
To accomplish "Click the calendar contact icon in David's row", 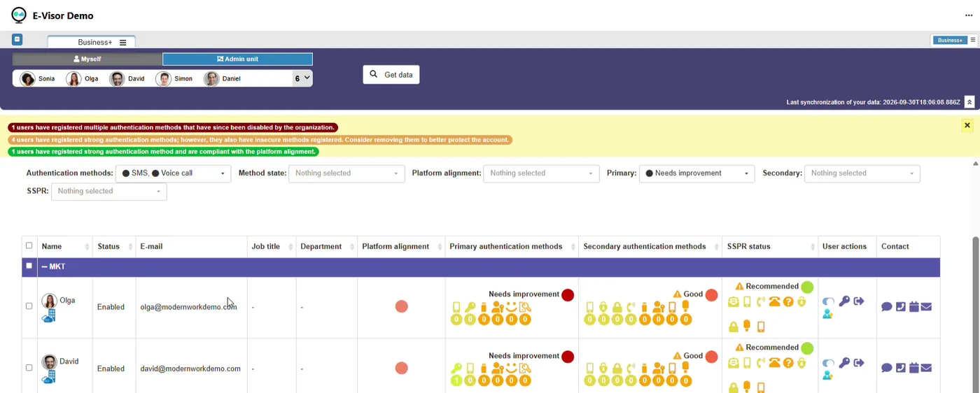I will pos(913,368).
